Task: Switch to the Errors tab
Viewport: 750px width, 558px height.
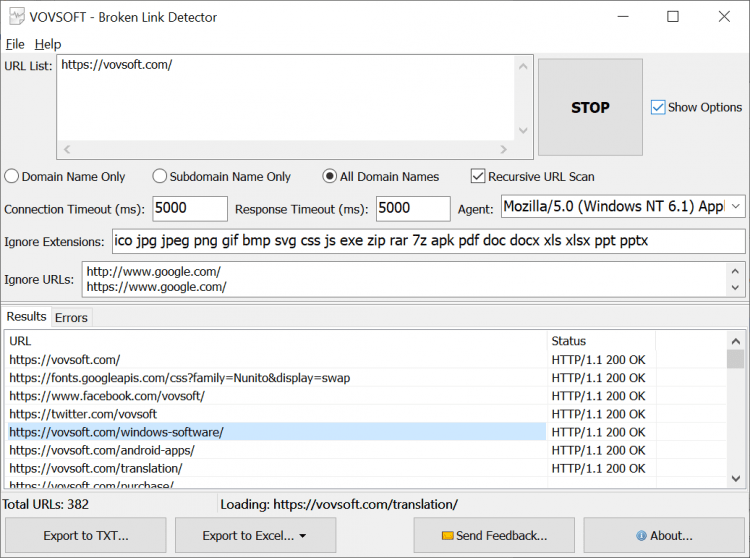Action: pyautogui.click(x=71, y=317)
